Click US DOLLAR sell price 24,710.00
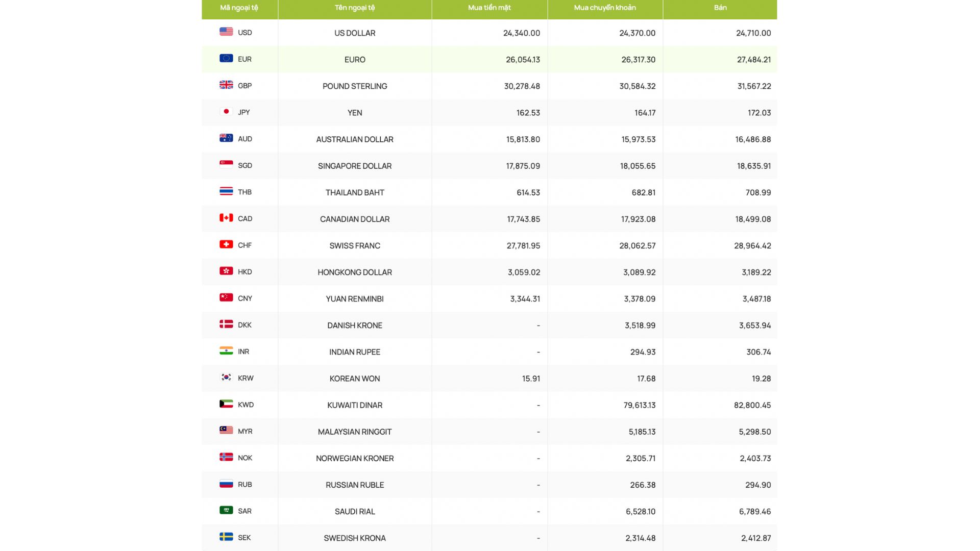Viewport: 980px width, 551px height. pos(753,33)
